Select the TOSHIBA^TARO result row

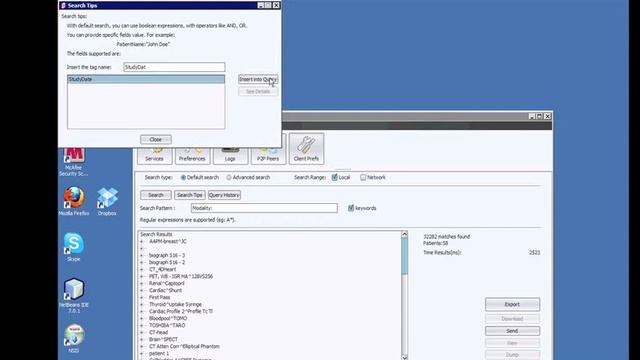(167, 325)
